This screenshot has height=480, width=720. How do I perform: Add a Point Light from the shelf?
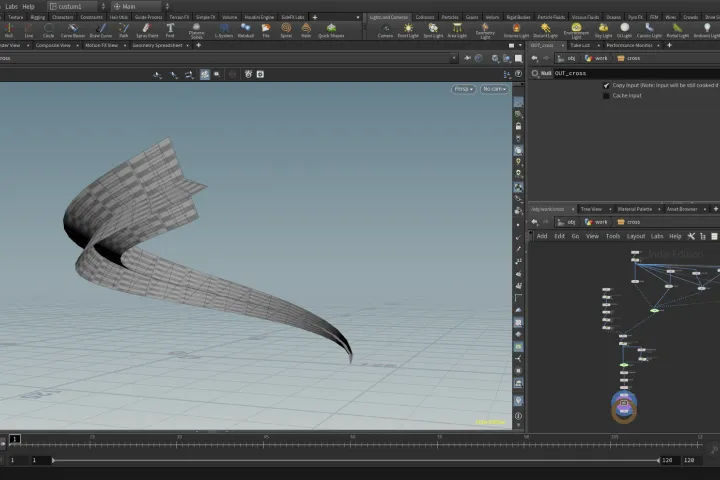408,30
